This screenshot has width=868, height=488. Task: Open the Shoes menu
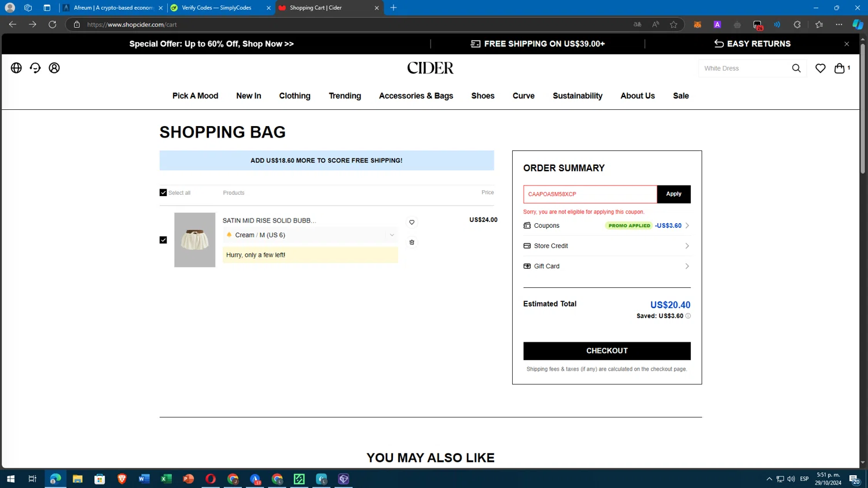coord(483,96)
